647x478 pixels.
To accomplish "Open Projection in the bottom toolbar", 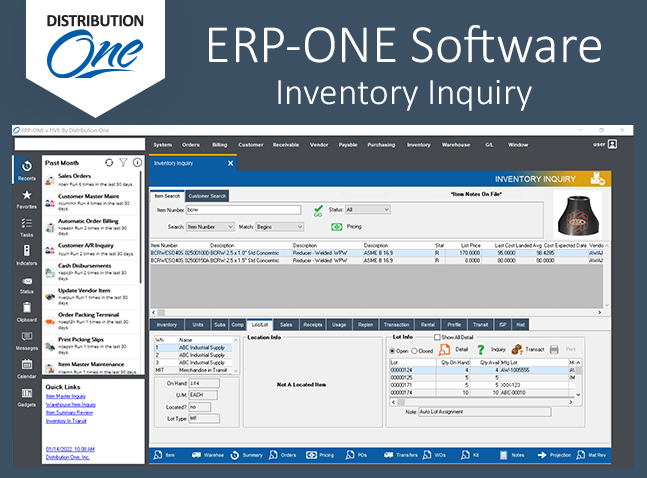I will (554, 455).
